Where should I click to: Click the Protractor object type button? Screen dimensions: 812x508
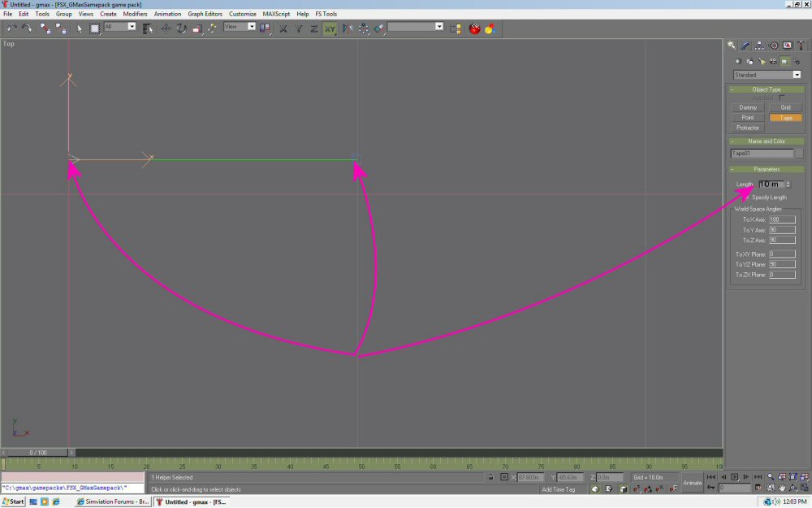748,128
